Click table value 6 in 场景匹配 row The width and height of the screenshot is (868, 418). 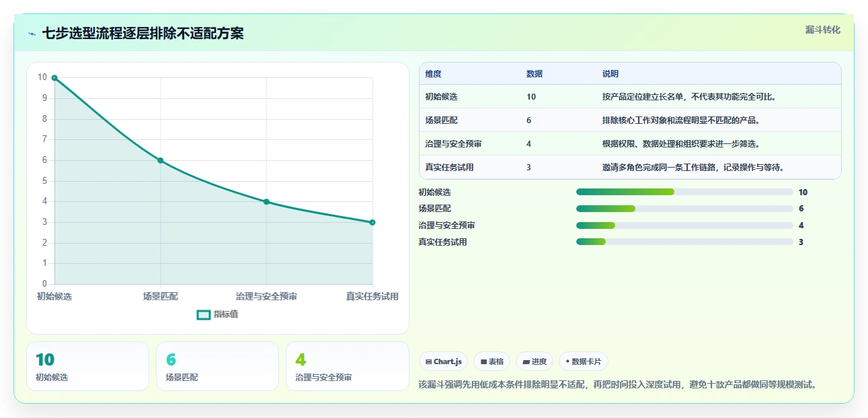(529, 120)
